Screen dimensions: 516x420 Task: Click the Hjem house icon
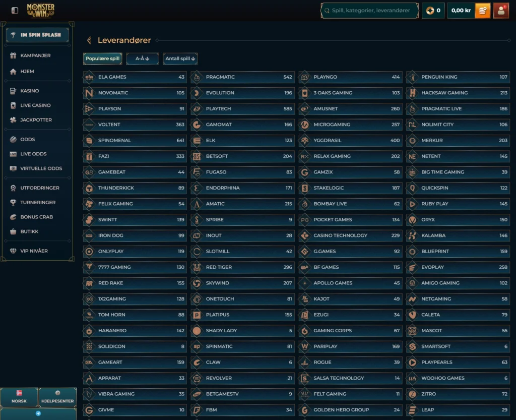[13, 72]
